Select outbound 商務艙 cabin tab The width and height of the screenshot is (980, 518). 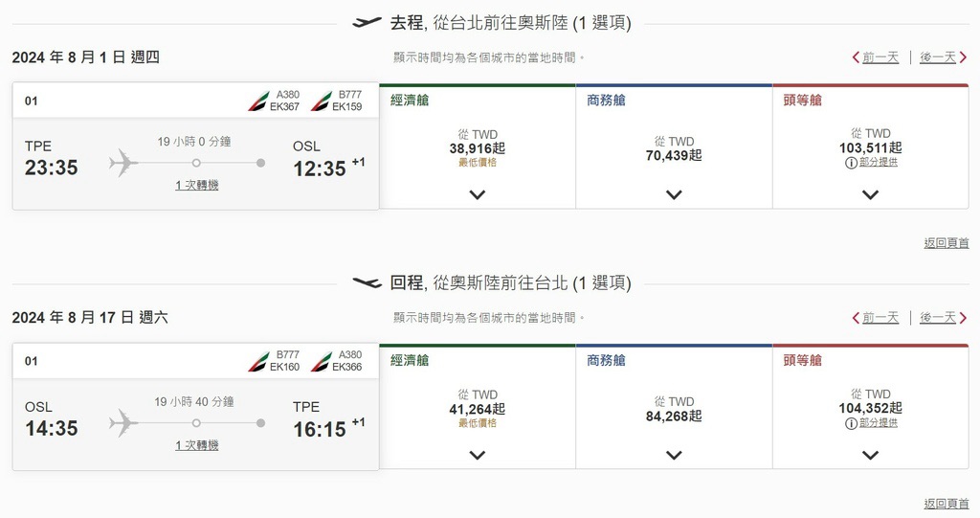606,101
